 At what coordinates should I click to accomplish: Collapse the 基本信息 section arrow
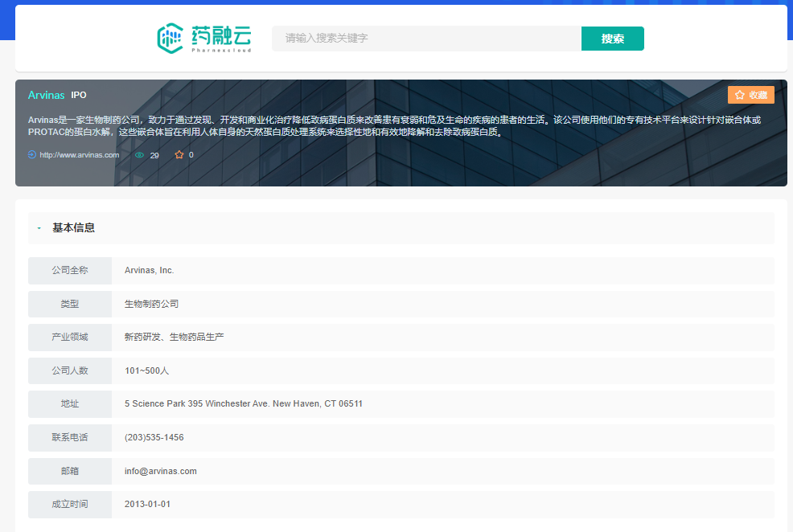[39, 228]
